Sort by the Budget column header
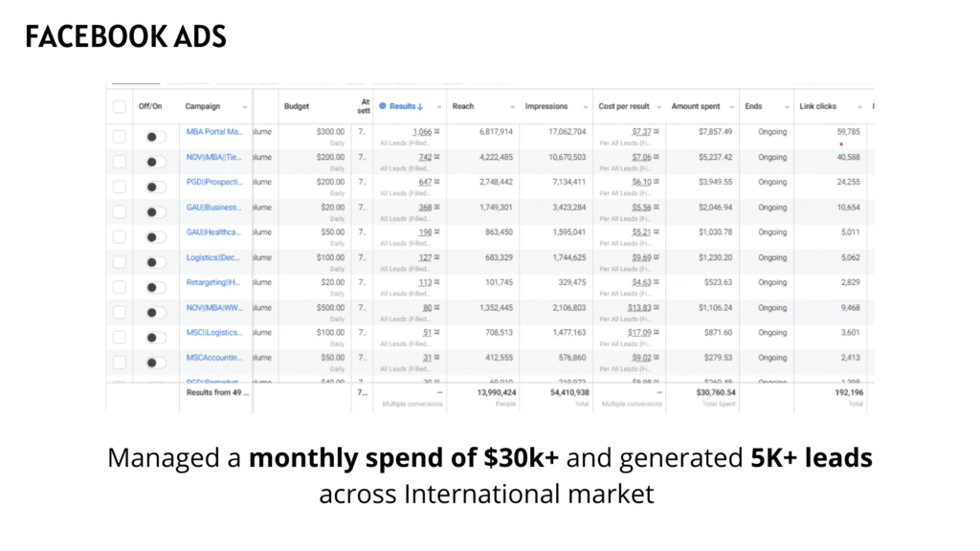This screenshot has width=980, height=551. pyautogui.click(x=297, y=106)
